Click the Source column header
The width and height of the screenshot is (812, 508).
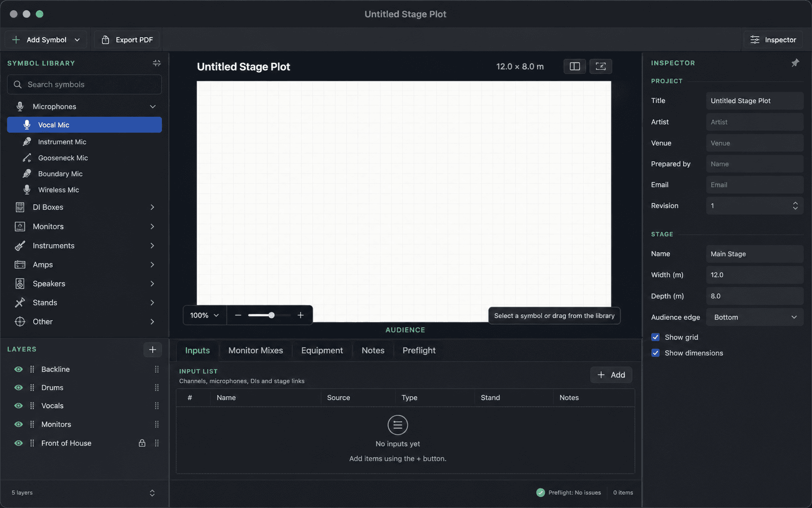tap(338, 397)
